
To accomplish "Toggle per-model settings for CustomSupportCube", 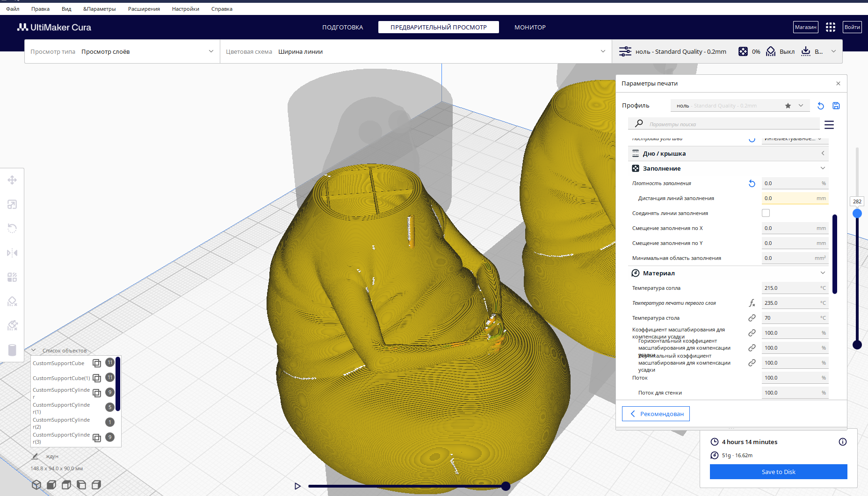I will click(x=97, y=363).
